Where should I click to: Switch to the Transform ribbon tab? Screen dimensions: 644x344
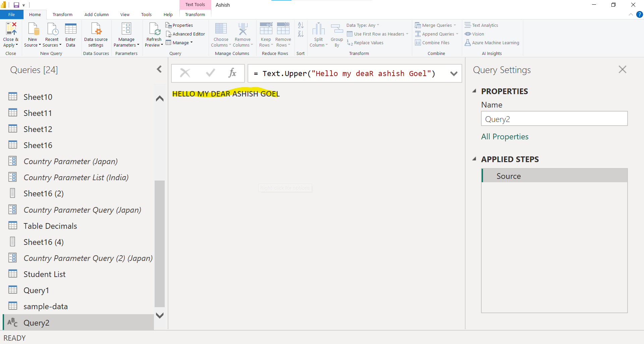pyautogui.click(x=62, y=14)
